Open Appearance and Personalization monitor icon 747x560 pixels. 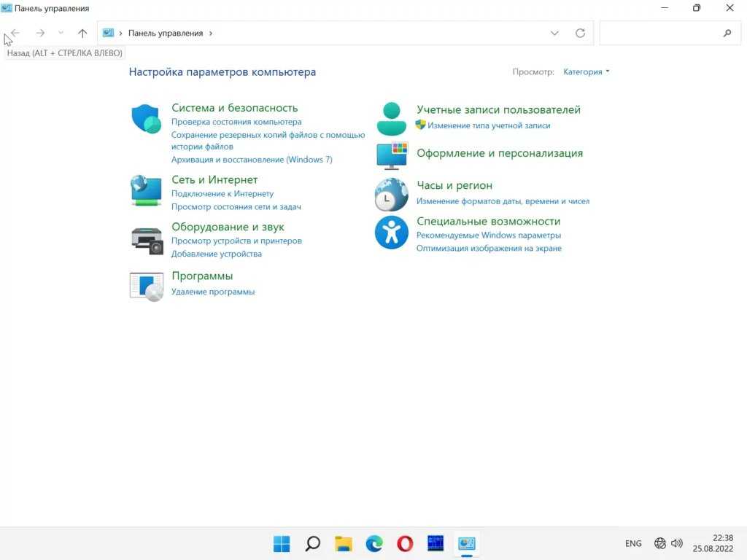point(392,155)
